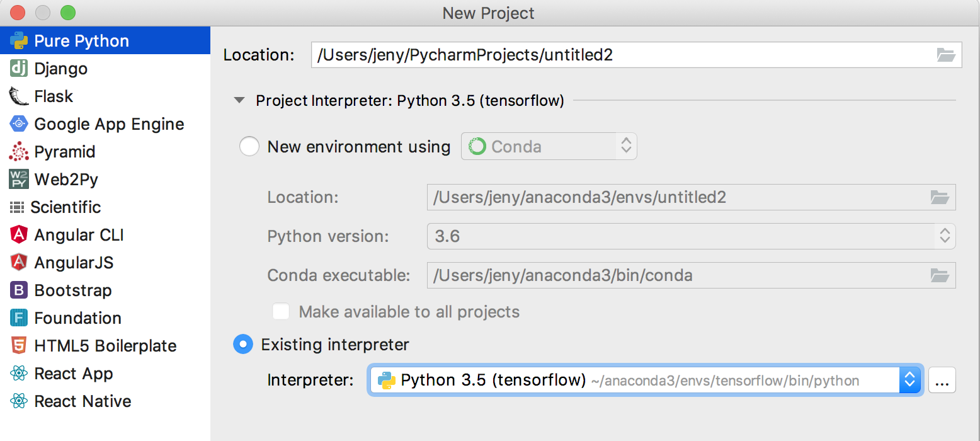Select the Existing interpreter radio button
The image size is (980, 441).
pyautogui.click(x=243, y=345)
